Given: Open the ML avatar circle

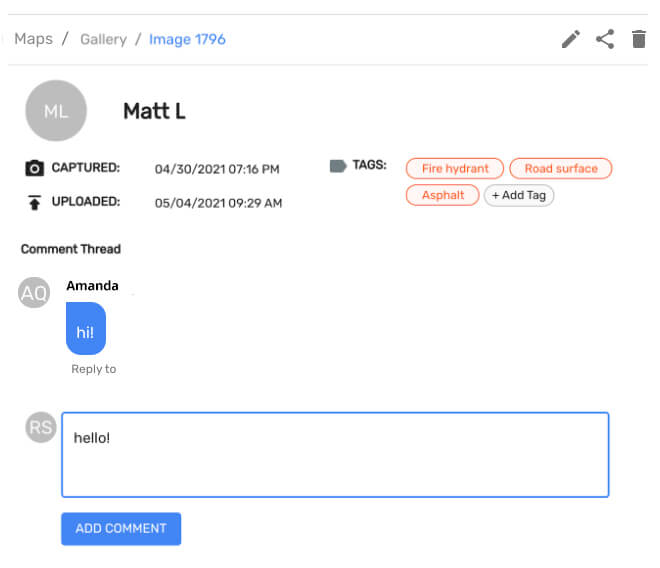Looking at the screenshot, I should pyautogui.click(x=56, y=111).
